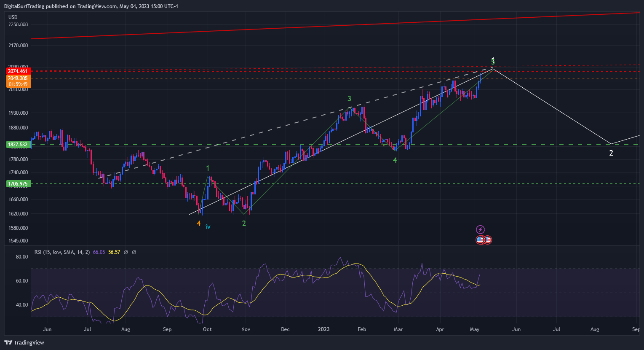Click the front US flag economic event icon
Screen dimensions: 644x350
pos(480,240)
